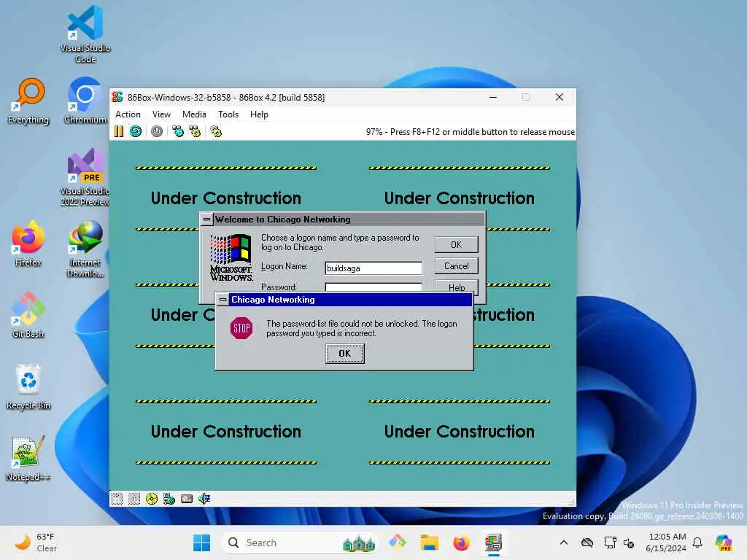
Task: Click the second floppy drive status icon
Action: [x=134, y=499]
